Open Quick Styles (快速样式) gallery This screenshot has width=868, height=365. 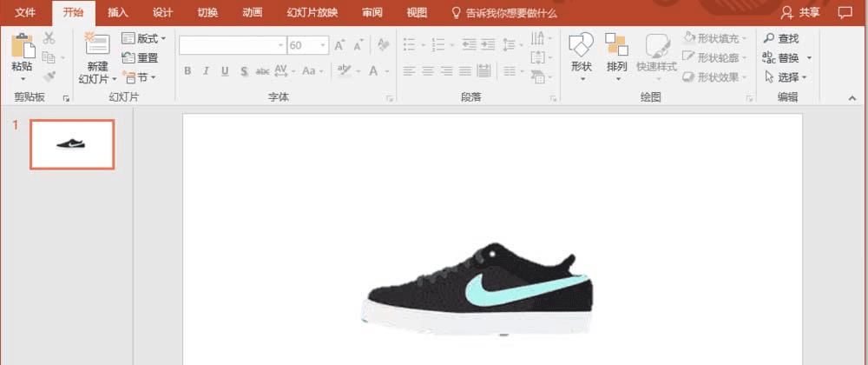tap(656, 57)
